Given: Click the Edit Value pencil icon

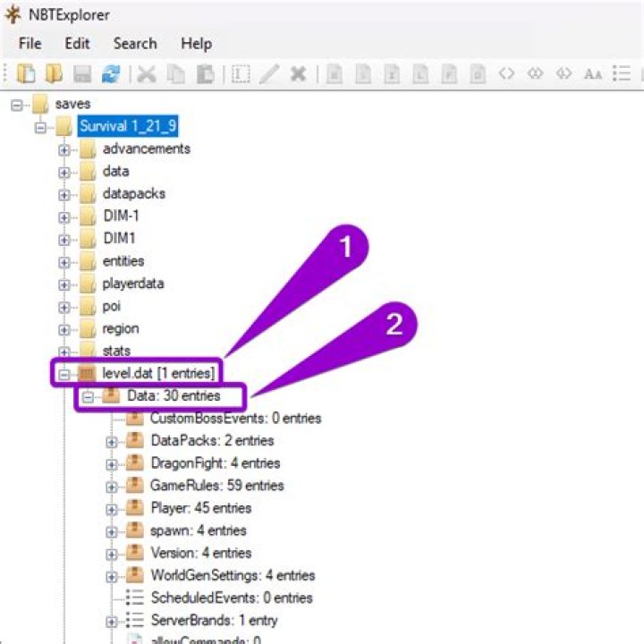Looking at the screenshot, I should click(269, 75).
